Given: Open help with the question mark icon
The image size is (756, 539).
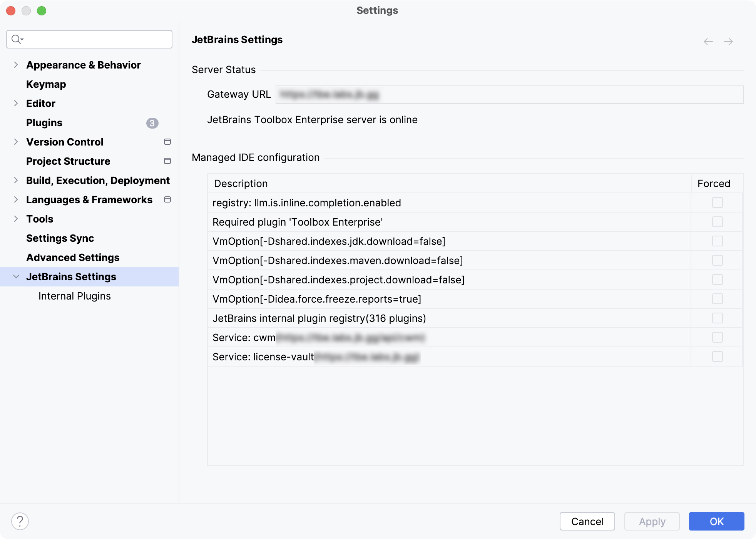Looking at the screenshot, I should 20,521.
